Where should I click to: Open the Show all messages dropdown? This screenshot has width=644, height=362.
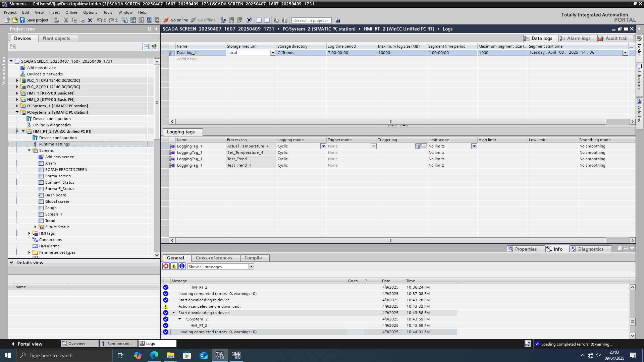[251, 267]
